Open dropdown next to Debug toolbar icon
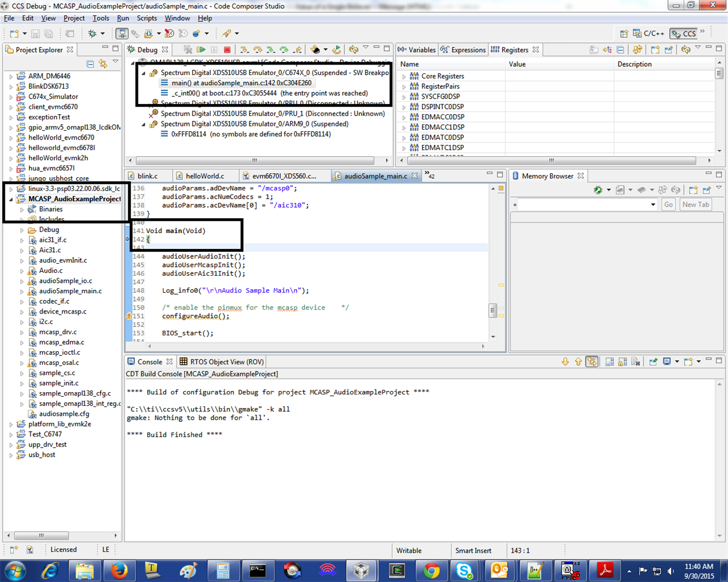 (x=102, y=34)
